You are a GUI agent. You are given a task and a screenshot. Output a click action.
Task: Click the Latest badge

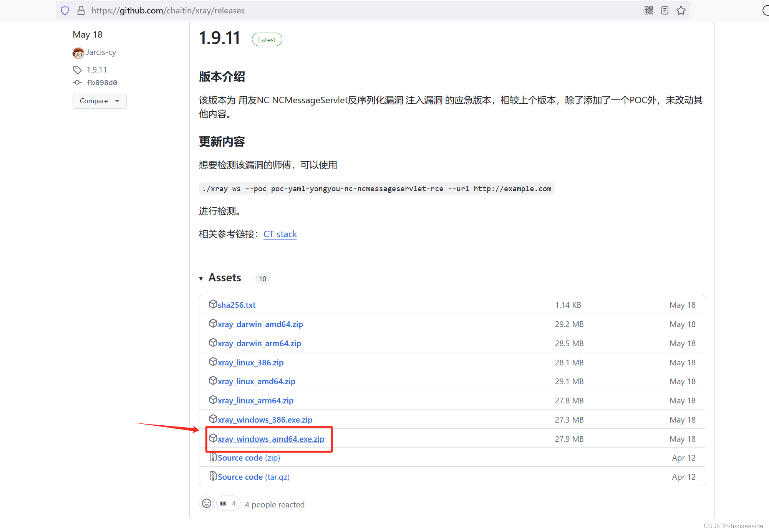pyautogui.click(x=267, y=40)
